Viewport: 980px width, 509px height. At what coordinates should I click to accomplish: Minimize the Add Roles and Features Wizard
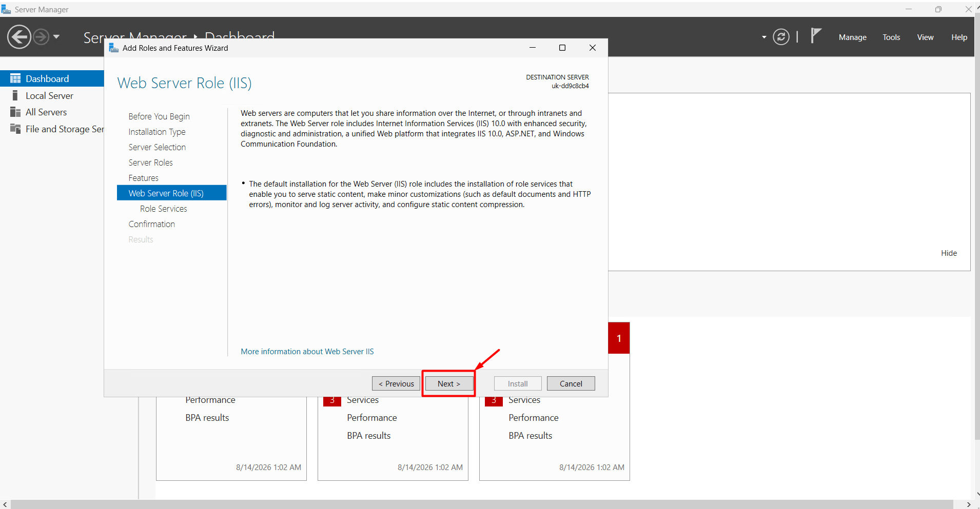point(533,48)
